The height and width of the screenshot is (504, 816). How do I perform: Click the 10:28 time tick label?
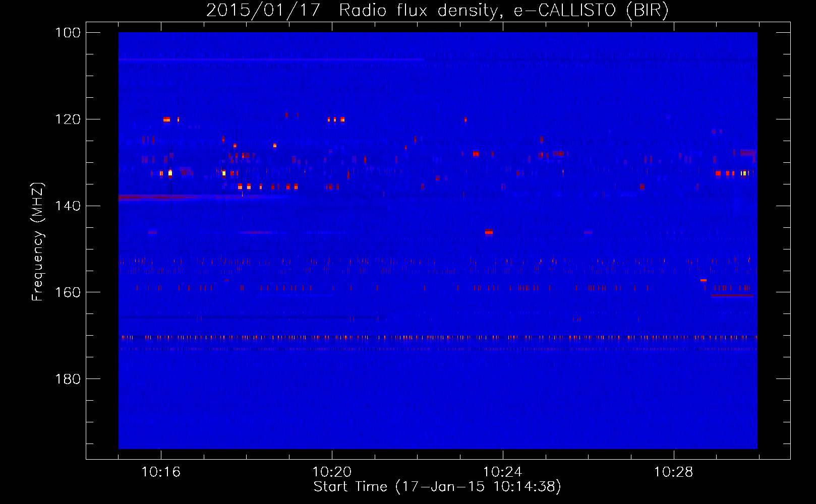674,472
